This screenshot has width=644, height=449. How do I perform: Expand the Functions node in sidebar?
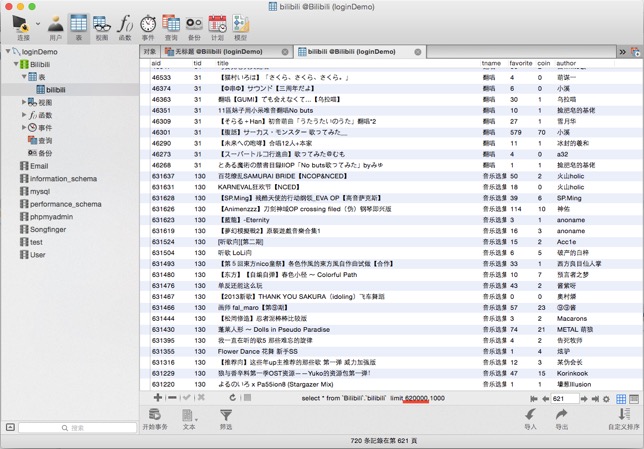point(24,115)
